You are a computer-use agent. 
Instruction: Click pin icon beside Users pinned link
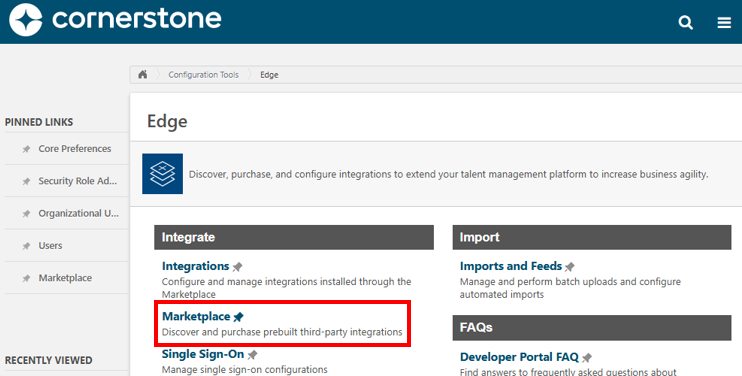click(26, 246)
